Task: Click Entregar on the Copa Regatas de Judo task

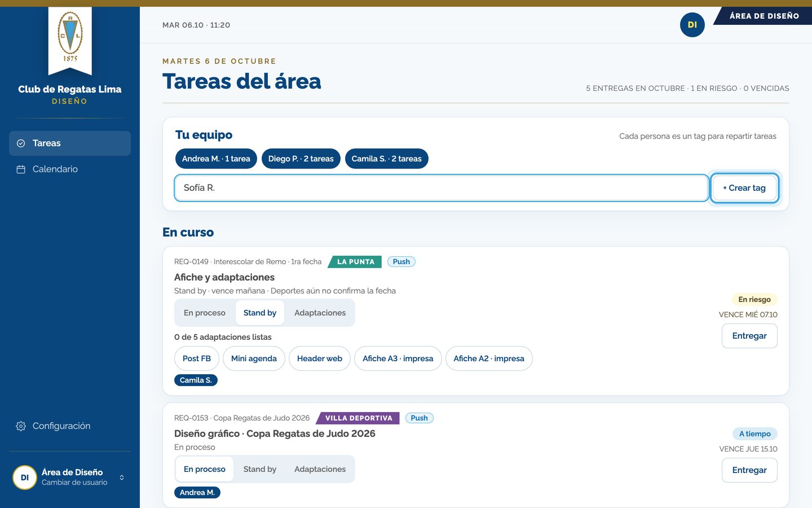Action: (x=749, y=470)
